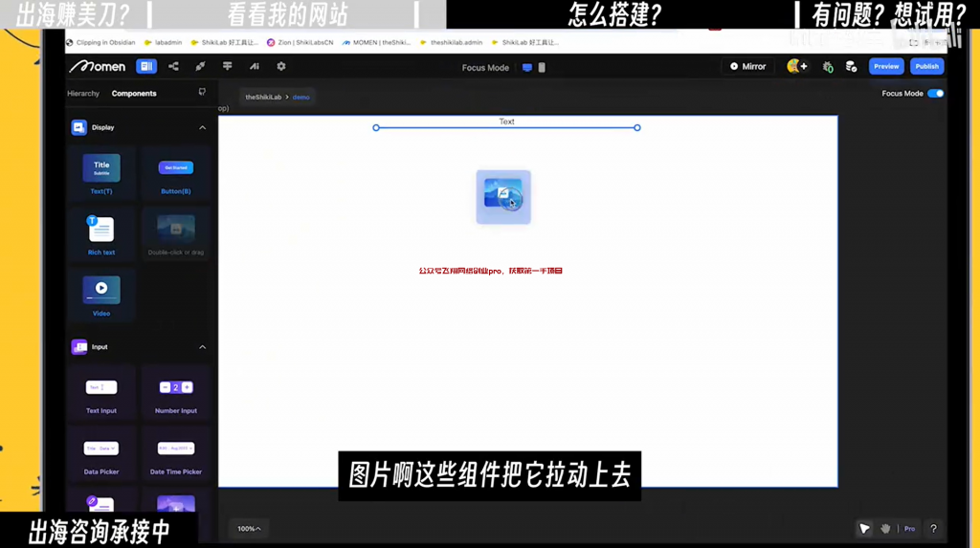980x548 pixels.
Task: Select the Text element on canvas
Action: pos(506,123)
